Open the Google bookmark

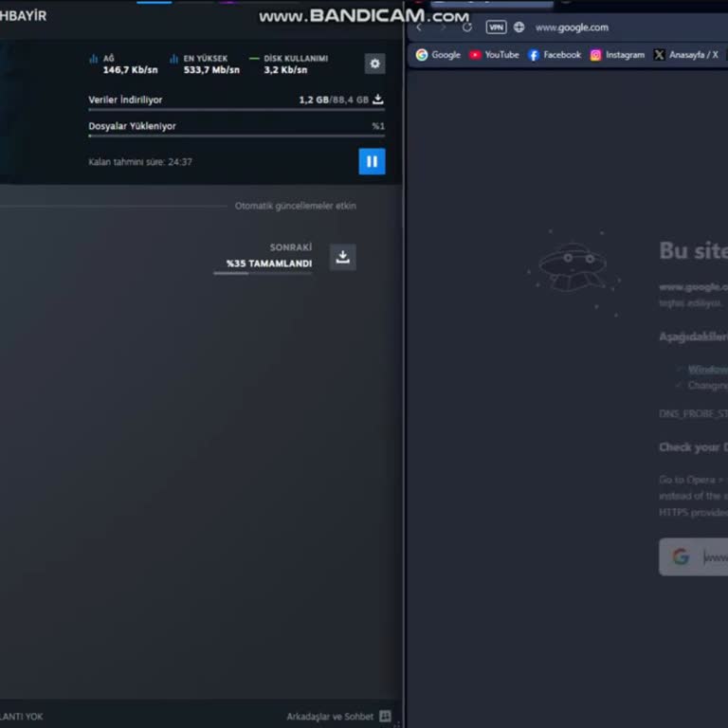pos(438,55)
